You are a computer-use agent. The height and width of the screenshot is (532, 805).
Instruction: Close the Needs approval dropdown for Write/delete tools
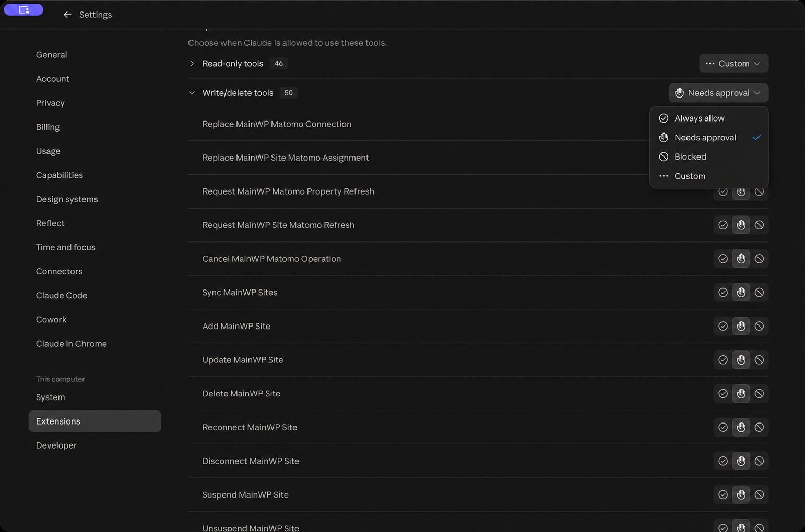[x=718, y=93]
